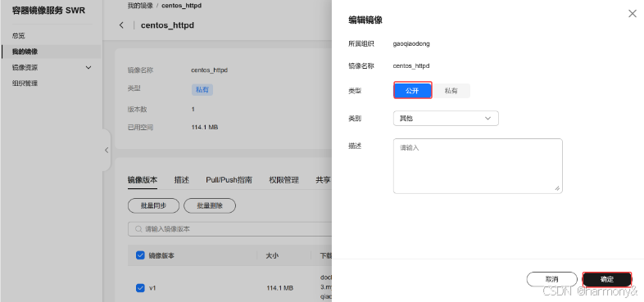Click the 已用空间 value 114.1 MB

tap(205, 127)
